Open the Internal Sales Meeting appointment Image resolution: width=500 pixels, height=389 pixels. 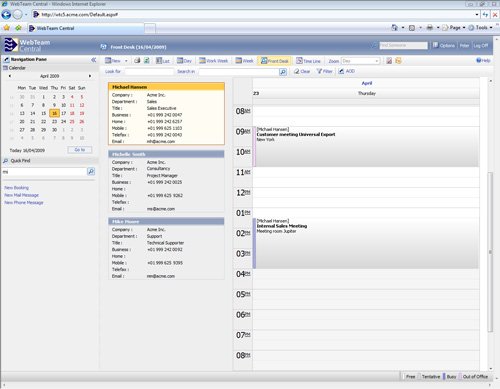coord(366,243)
